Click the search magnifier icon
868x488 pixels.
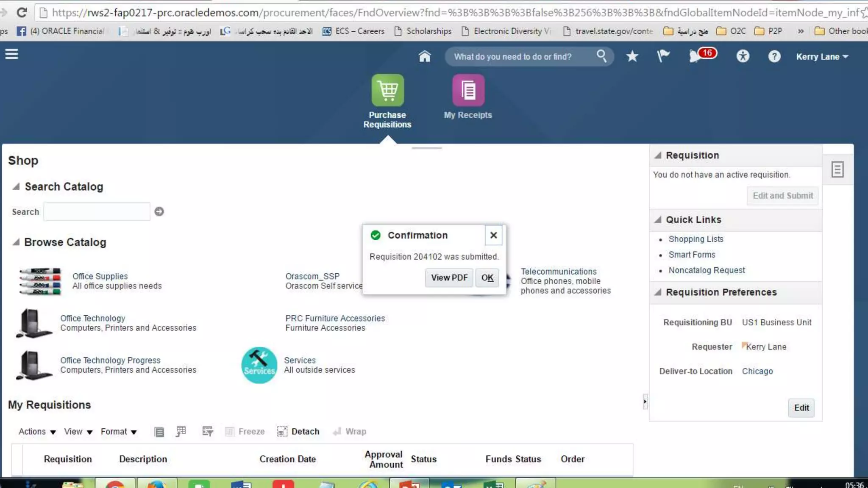[x=601, y=56]
